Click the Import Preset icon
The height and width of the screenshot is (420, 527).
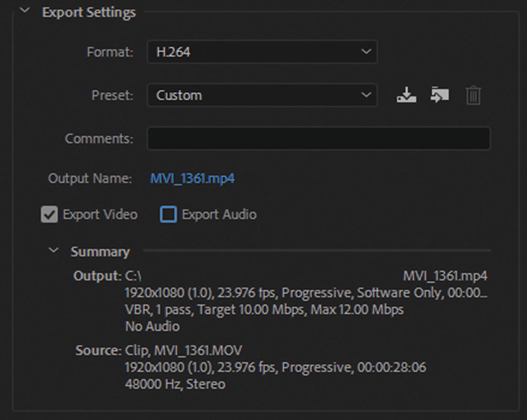439,95
